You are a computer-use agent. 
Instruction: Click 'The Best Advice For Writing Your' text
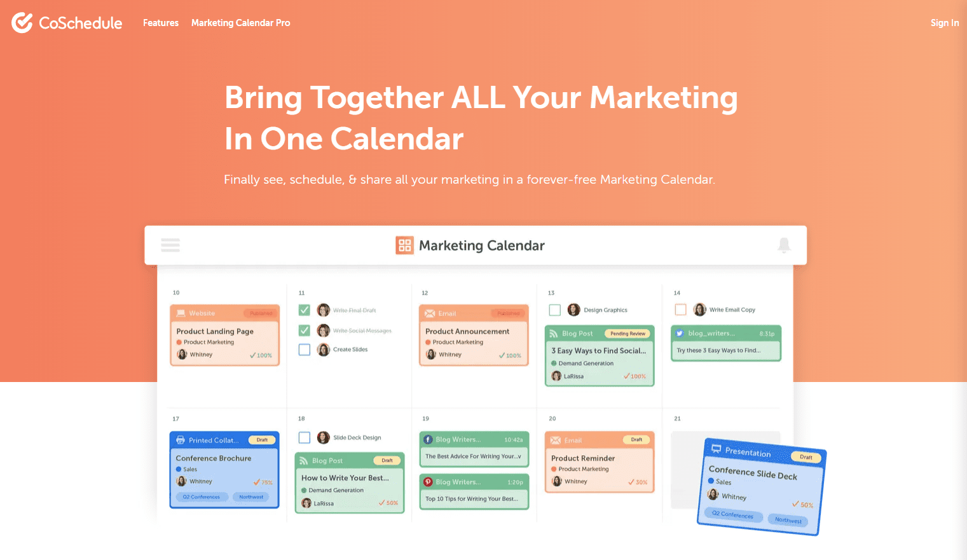tap(473, 456)
